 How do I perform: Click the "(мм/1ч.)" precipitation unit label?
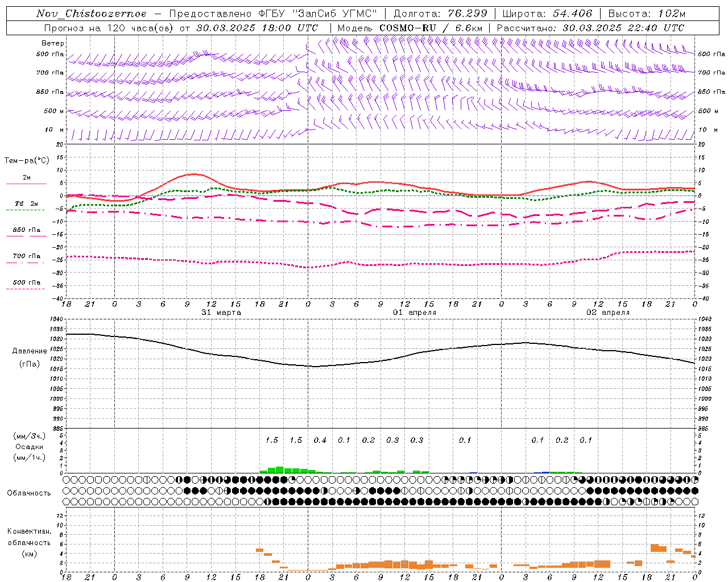click(x=30, y=458)
